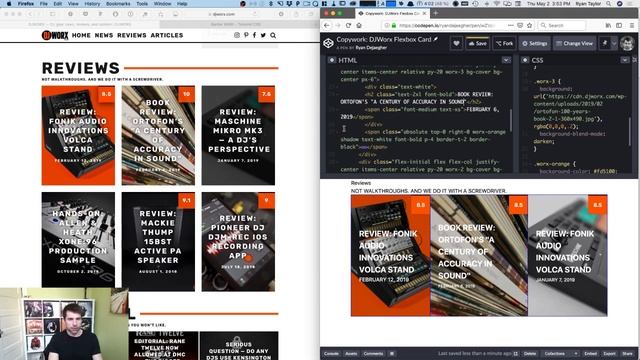Open the Apple menu
The width and height of the screenshot is (640, 360).
coord(9,4)
